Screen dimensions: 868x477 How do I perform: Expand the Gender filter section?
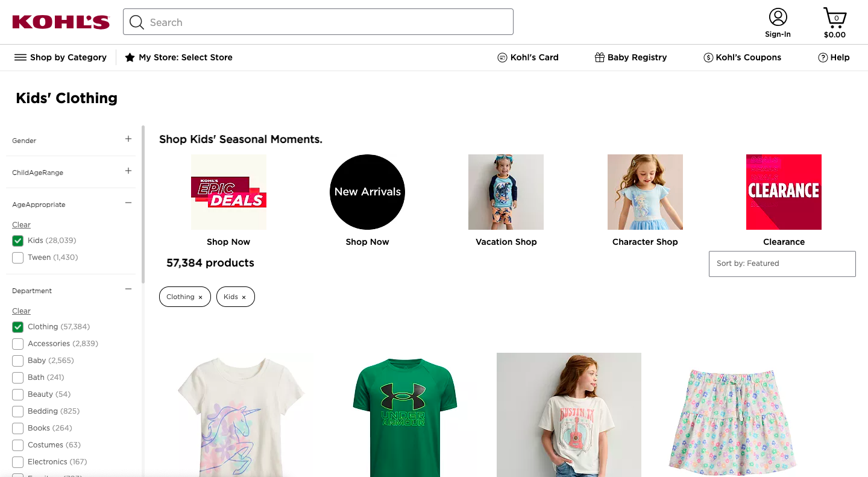[128, 139]
